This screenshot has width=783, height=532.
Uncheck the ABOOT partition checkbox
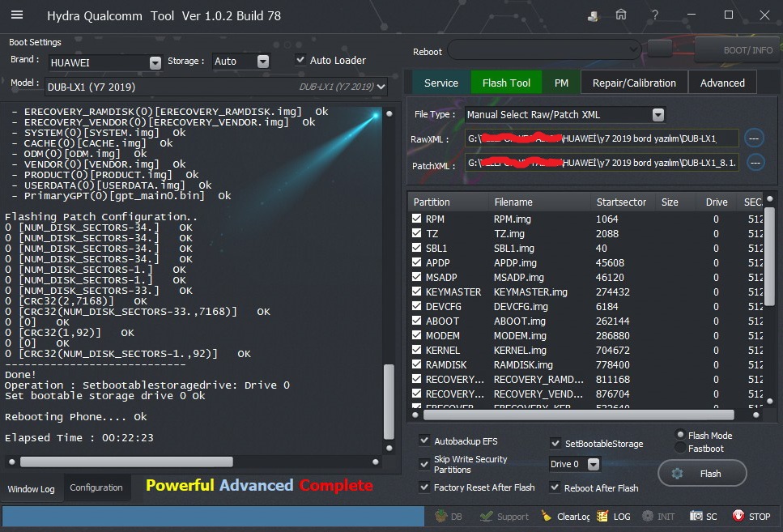coord(416,320)
